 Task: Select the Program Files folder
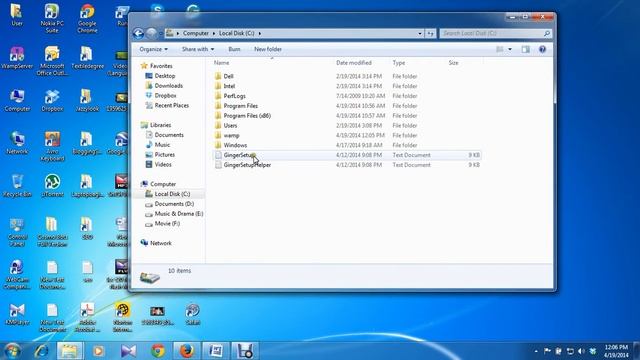(x=241, y=106)
